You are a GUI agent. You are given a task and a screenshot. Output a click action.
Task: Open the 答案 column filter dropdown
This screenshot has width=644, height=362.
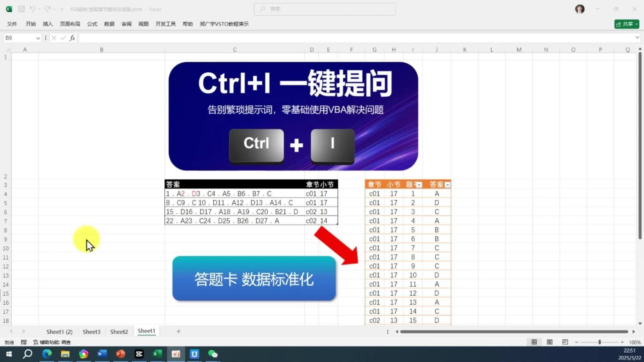pos(447,185)
